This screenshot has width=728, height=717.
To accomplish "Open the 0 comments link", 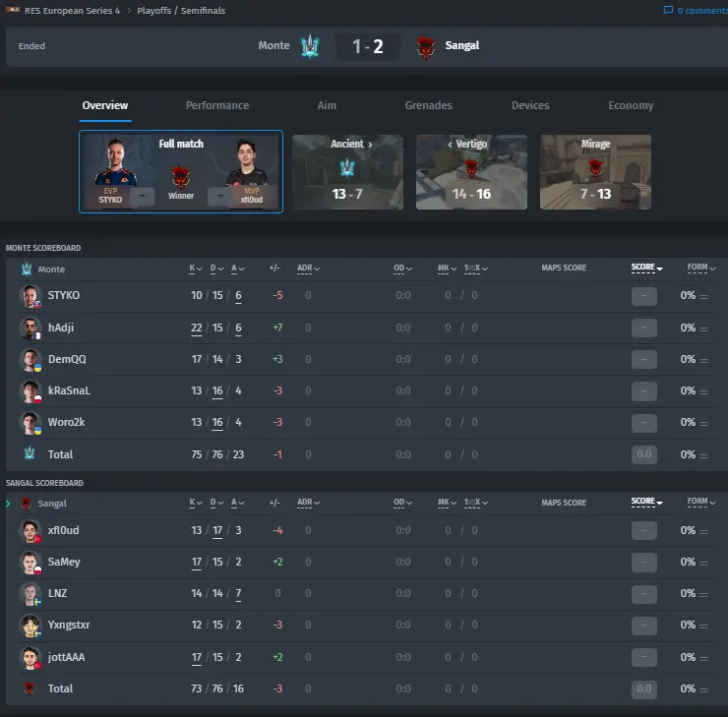I will coord(702,10).
